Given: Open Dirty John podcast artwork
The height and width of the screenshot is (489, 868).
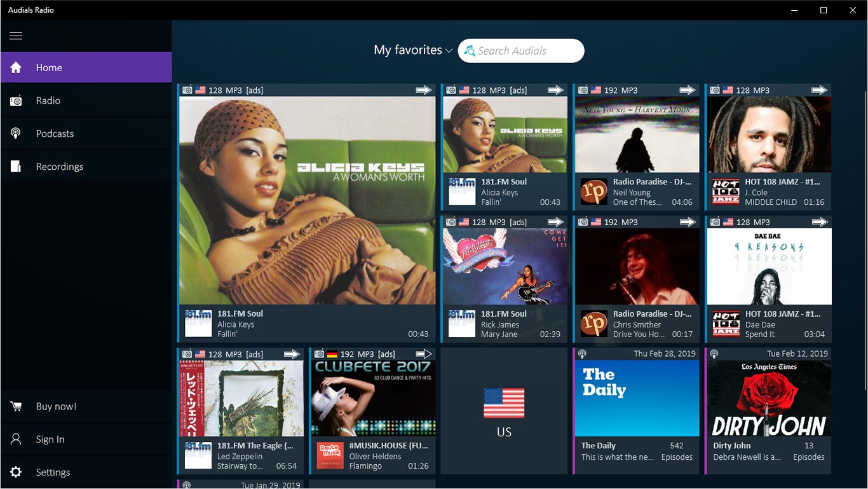Looking at the screenshot, I should click(x=769, y=398).
